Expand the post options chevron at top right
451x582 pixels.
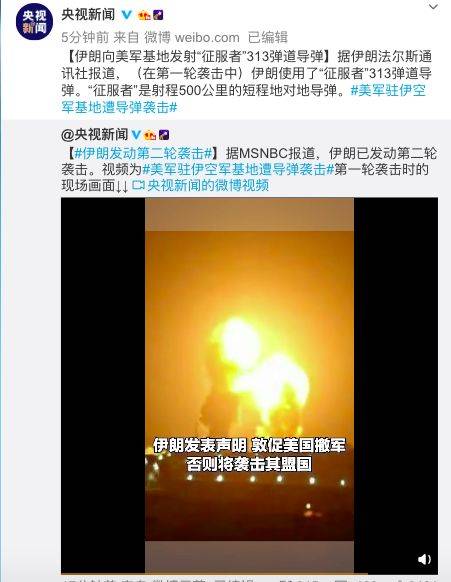434,7
